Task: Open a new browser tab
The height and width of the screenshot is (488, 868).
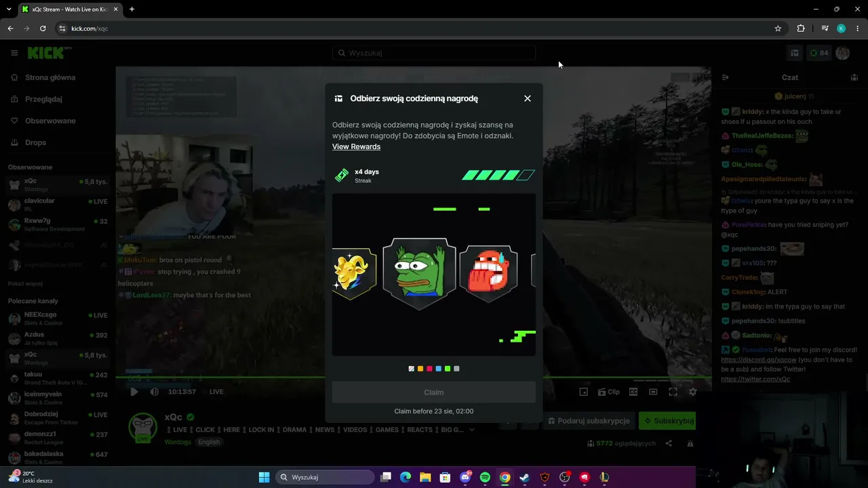Action: tap(132, 9)
